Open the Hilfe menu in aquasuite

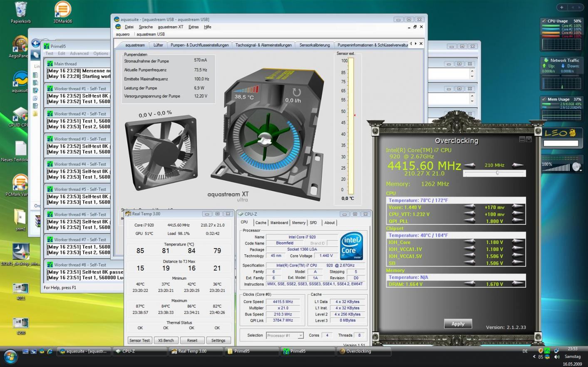click(208, 27)
